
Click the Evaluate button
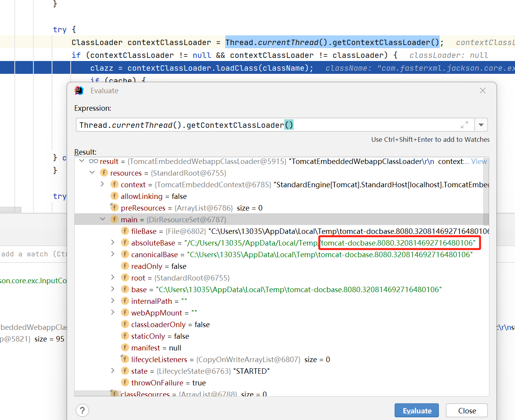[x=417, y=411]
